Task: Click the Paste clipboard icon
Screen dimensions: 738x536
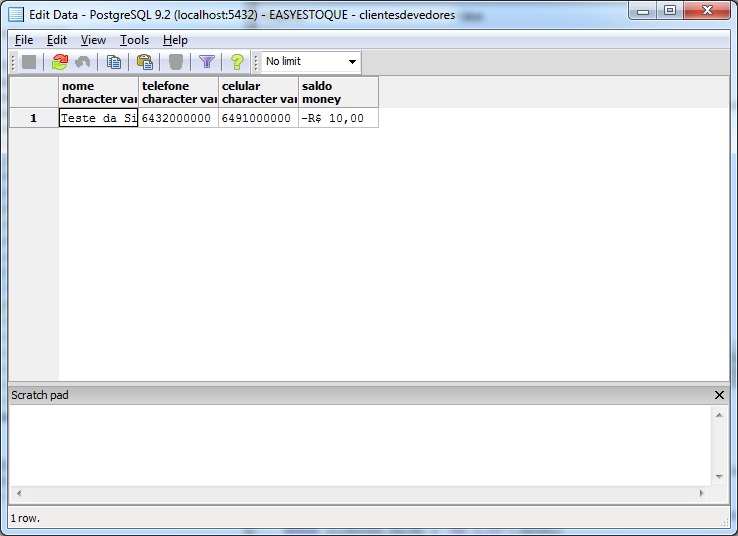Action: pyautogui.click(x=144, y=62)
